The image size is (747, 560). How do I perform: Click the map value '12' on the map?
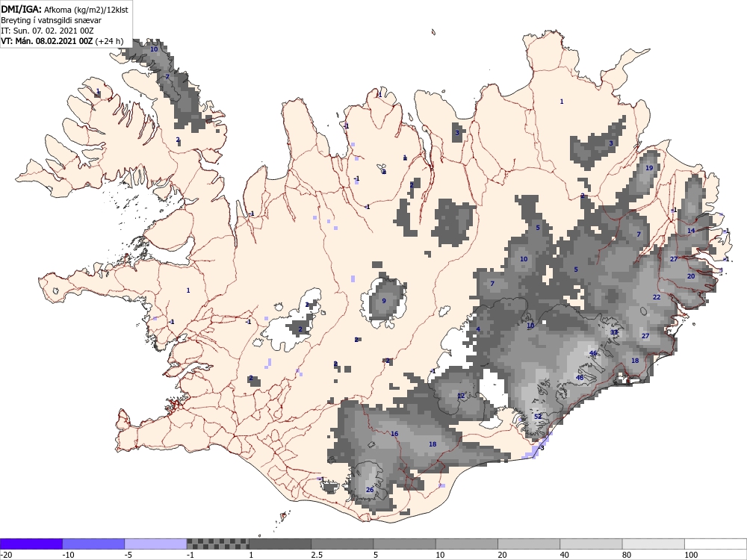(461, 396)
